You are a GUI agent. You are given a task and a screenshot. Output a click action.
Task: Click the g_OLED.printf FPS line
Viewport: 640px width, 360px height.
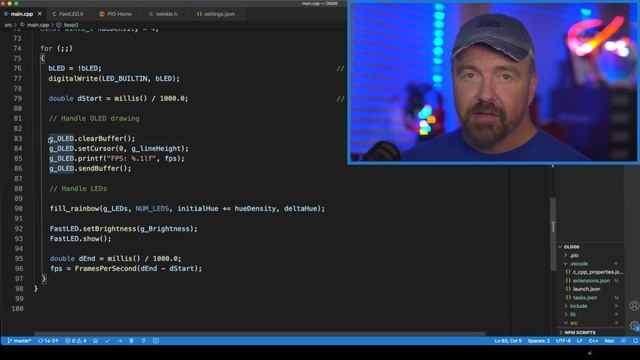point(117,158)
